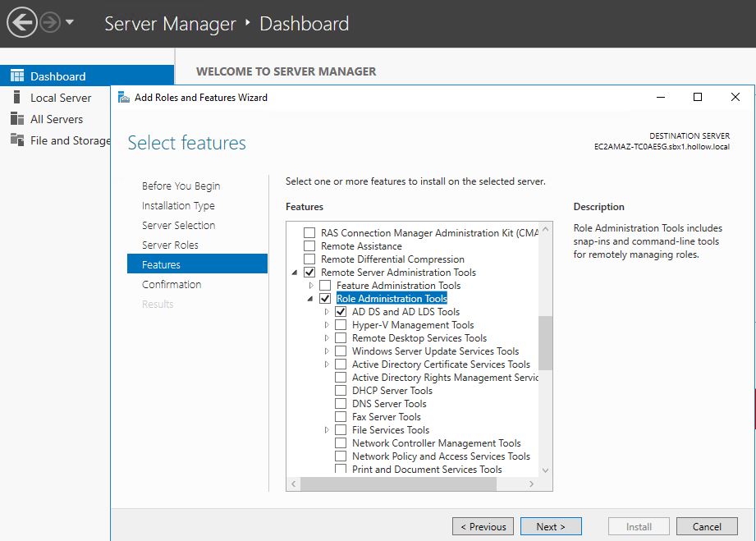Click the wizard title bar icon
756x541 pixels.
click(124, 98)
